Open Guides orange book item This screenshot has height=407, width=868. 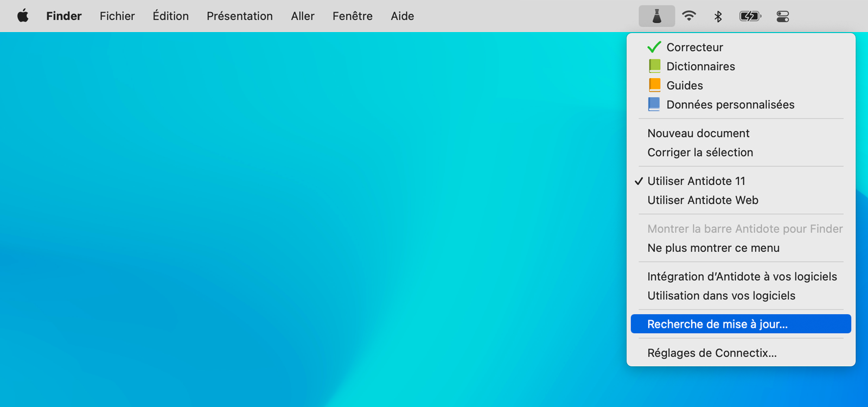click(684, 86)
